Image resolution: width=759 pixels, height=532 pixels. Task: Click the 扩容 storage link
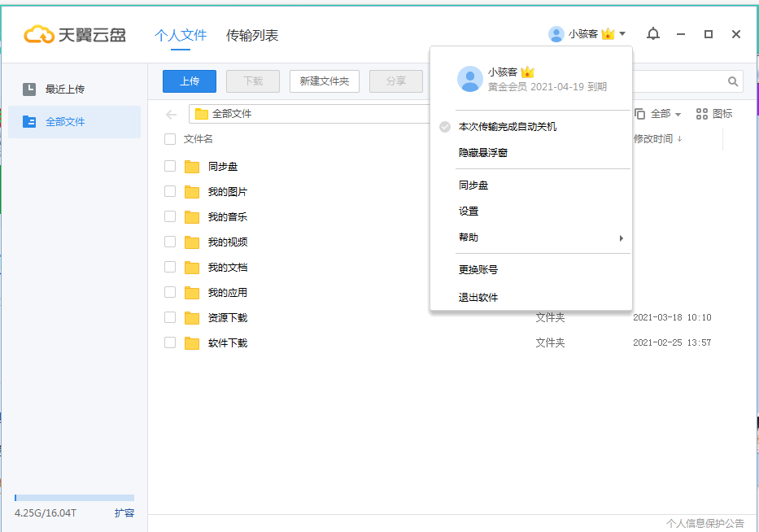[x=124, y=513]
